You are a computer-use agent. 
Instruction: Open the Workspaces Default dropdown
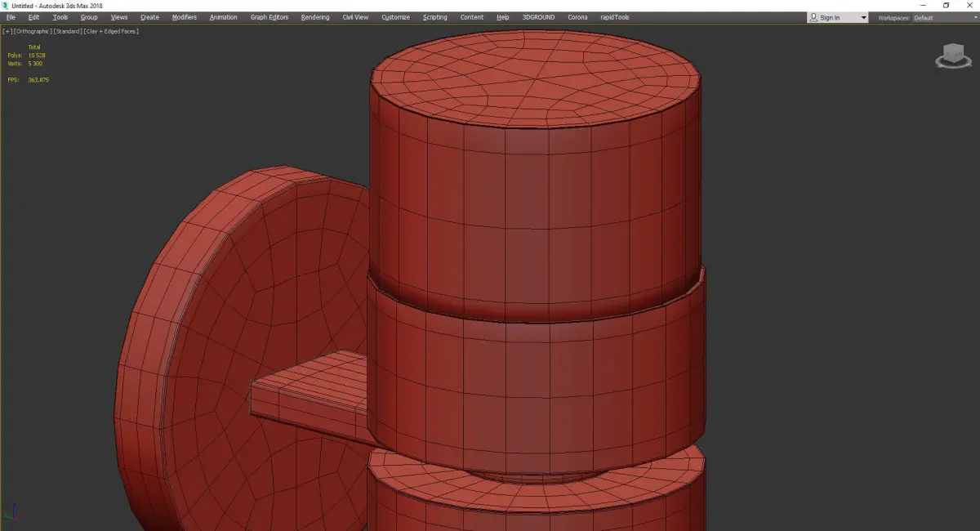coord(944,17)
